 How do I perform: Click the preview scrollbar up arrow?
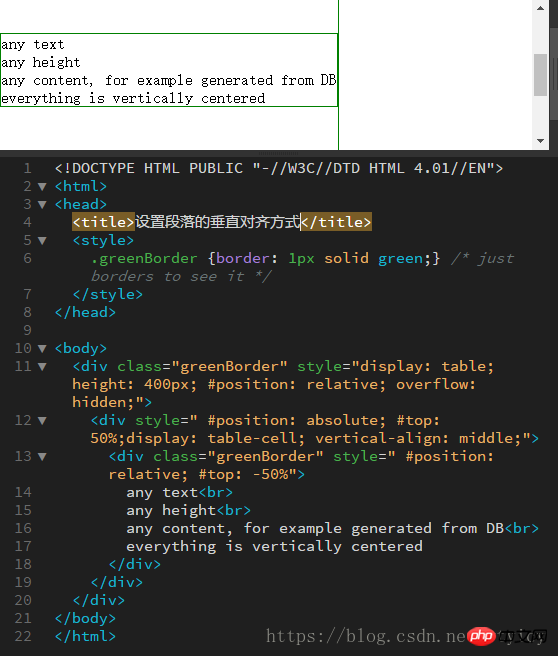click(540, 8)
